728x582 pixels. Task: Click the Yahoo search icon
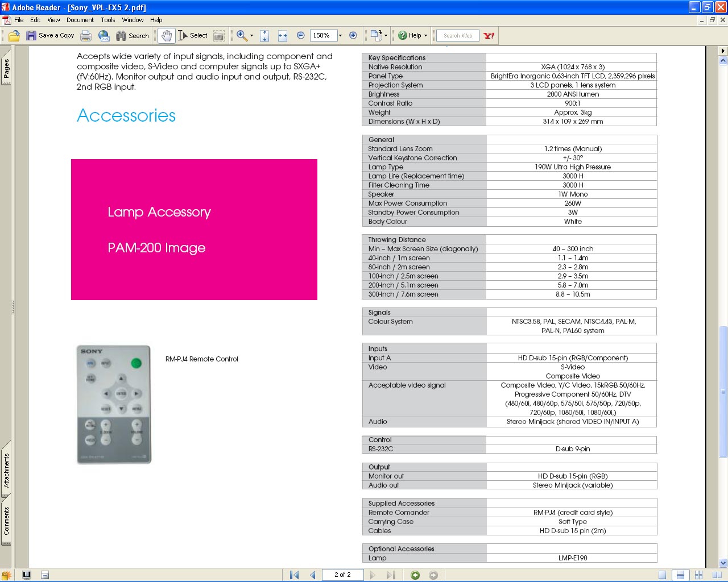(489, 36)
